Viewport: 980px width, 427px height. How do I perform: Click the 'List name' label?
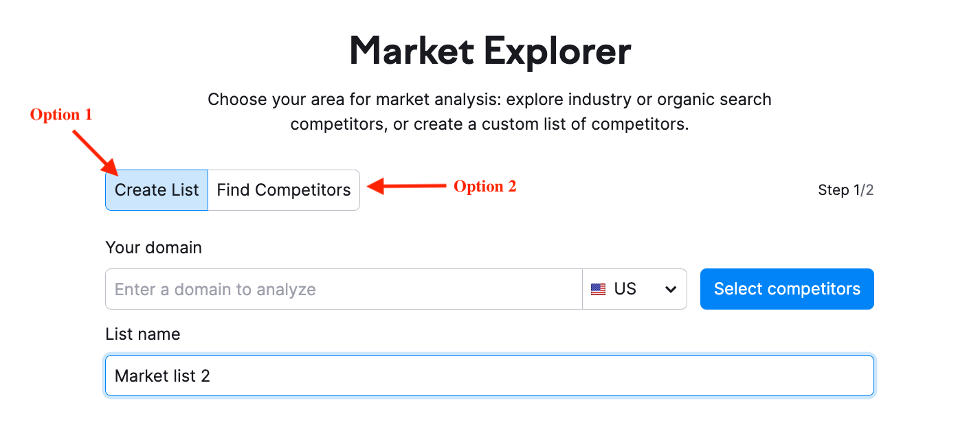pyautogui.click(x=143, y=334)
